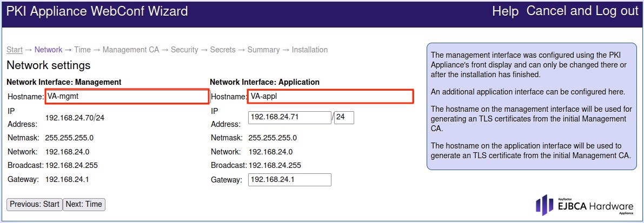Go to the Start wizard step
This screenshot has width=644, height=223.
click(15, 50)
